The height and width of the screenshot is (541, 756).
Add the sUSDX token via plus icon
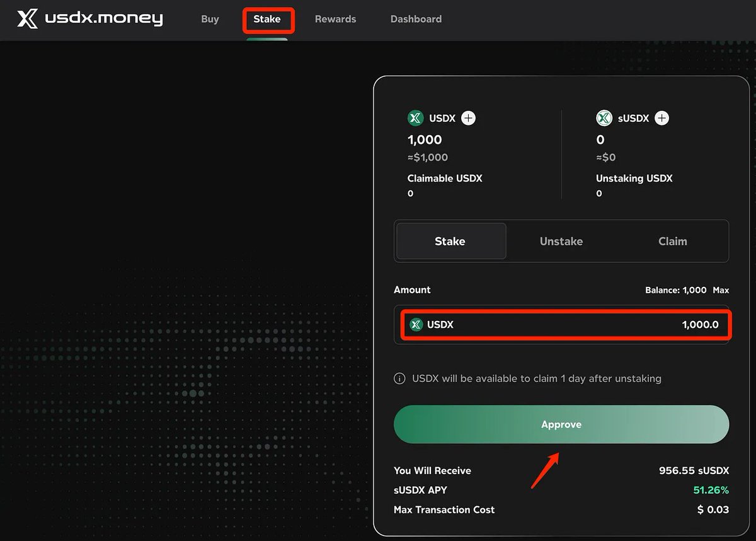click(x=661, y=118)
